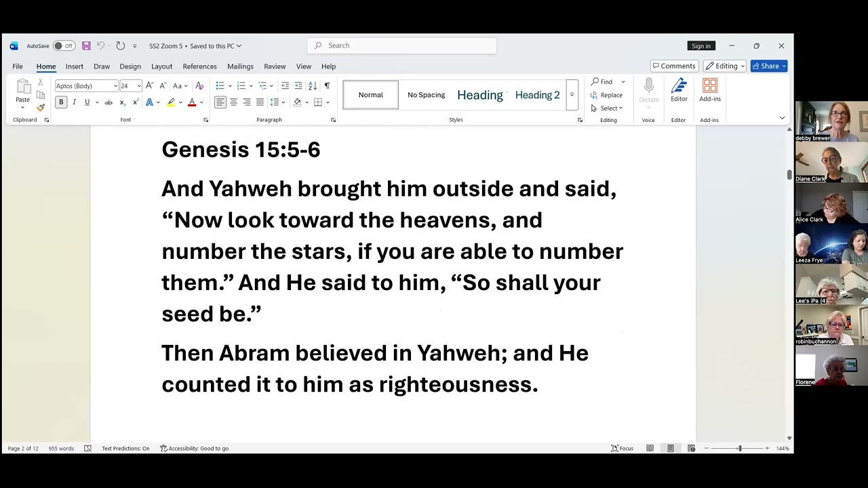868x488 pixels.
Task: Click the Redo (repeat) icon
Action: tap(120, 45)
